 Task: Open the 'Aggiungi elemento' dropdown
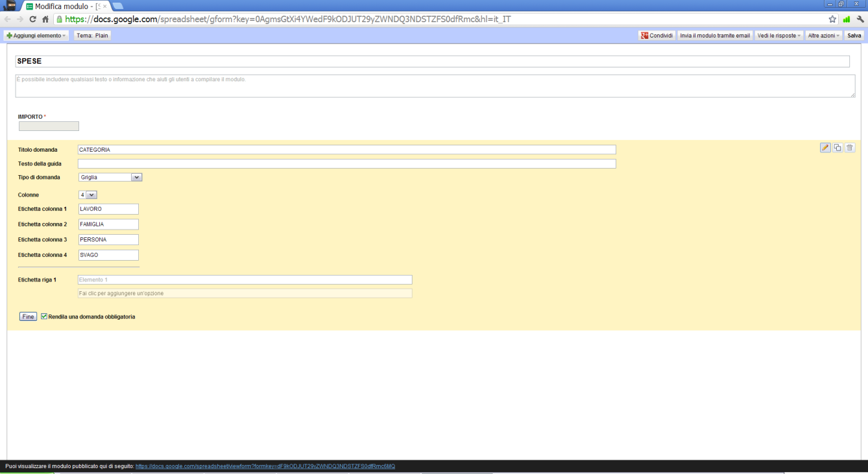pyautogui.click(x=36, y=36)
